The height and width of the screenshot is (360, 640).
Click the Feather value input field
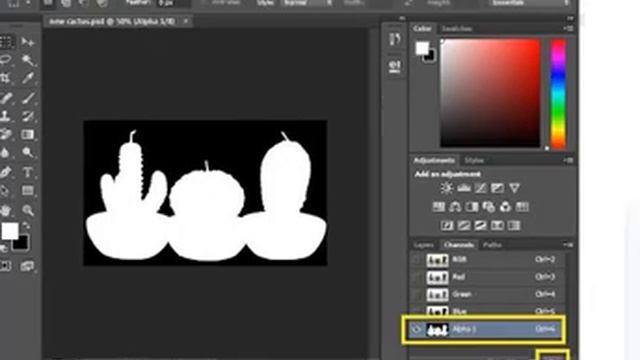(173, 3)
